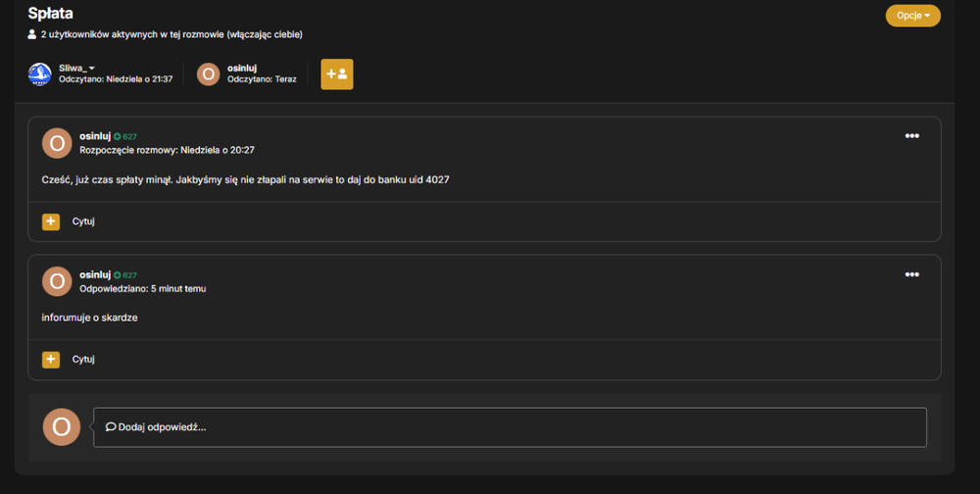This screenshot has height=494, width=980.
Task: Click Cytuj under the first message
Action: click(83, 222)
